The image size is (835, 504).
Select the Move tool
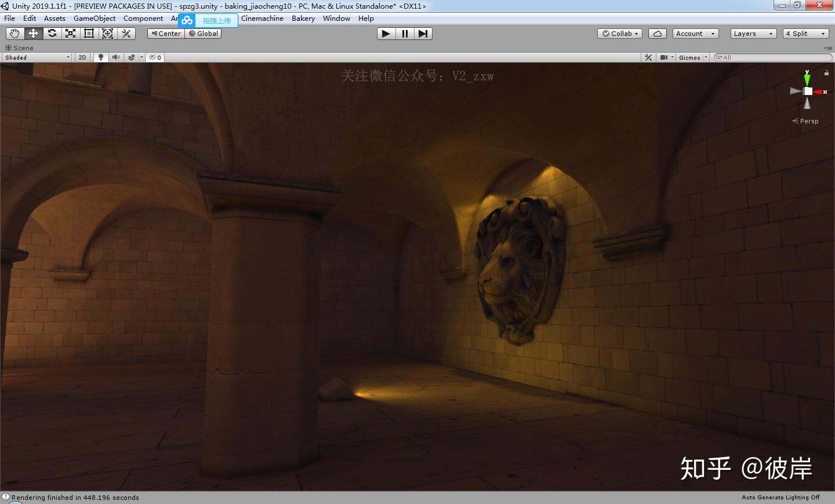[33, 34]
